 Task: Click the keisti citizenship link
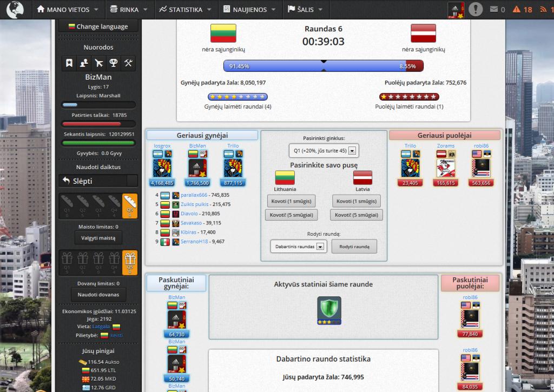[x=117, y=335]
